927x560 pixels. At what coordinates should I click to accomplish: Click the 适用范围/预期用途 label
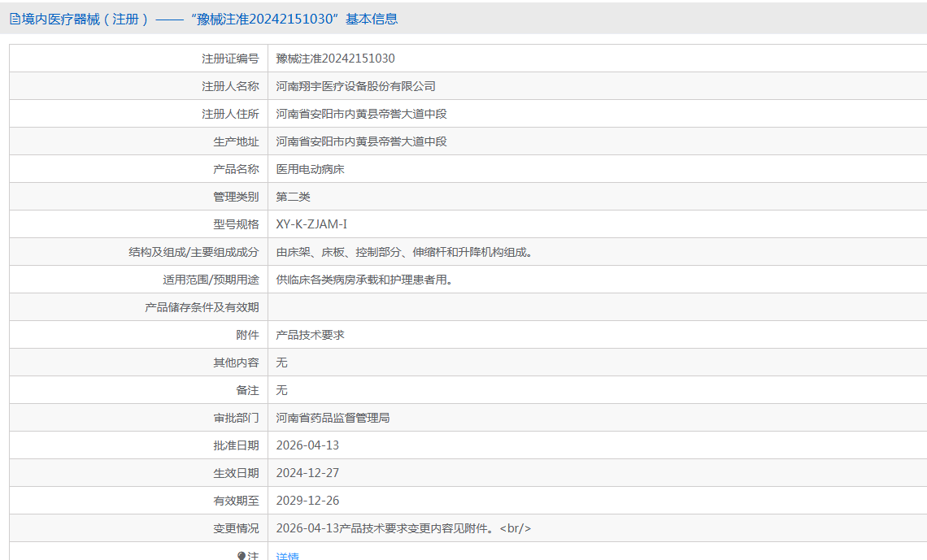(211, 280)
